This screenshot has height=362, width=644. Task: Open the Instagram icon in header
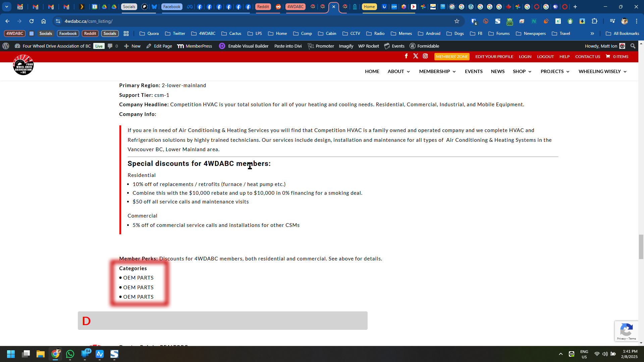tap(425, 56)
